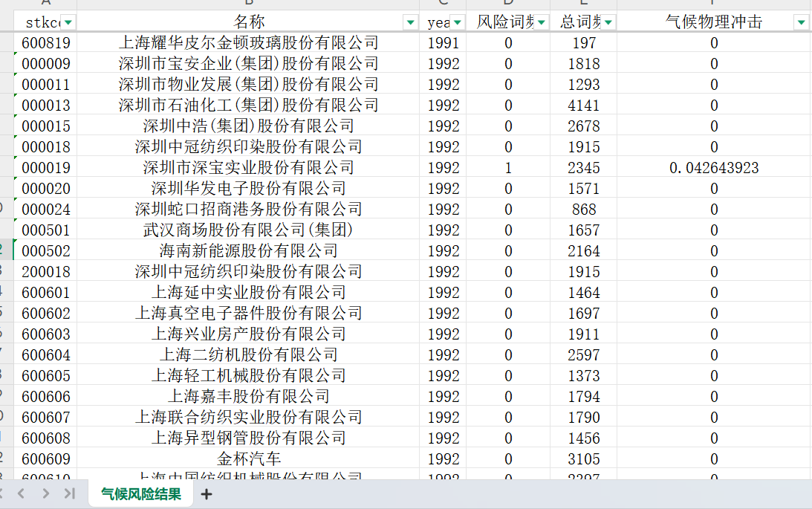Viewport: 812px width, 509px height.
Task: Select total word count cell 1818
Action: (584, 63)
